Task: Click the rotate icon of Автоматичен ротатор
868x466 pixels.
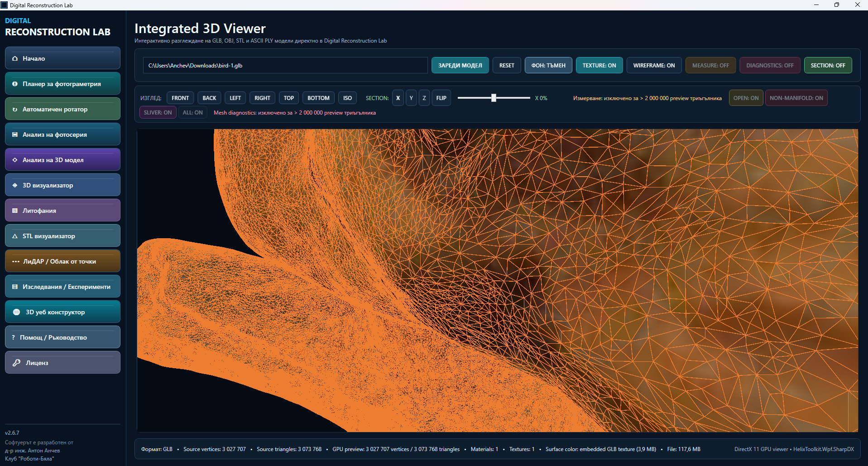Action: point(15,109)
